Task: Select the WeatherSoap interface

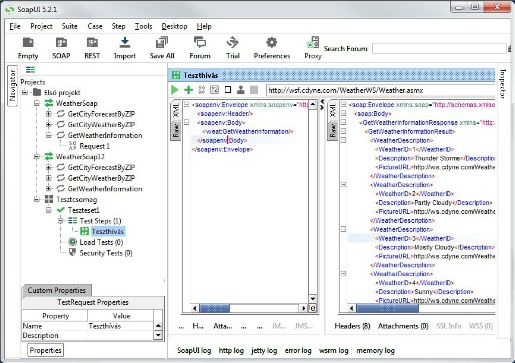Action: point(76,103)
